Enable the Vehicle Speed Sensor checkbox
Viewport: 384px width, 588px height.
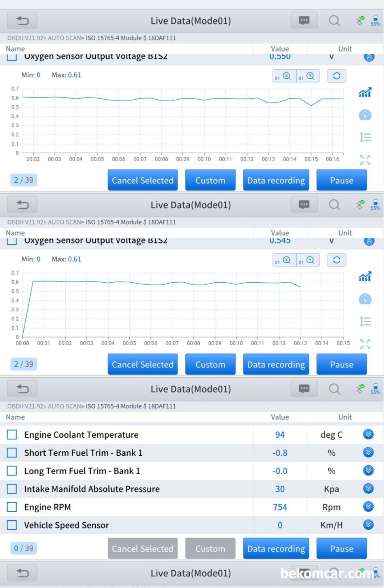(x=11, y=525)
